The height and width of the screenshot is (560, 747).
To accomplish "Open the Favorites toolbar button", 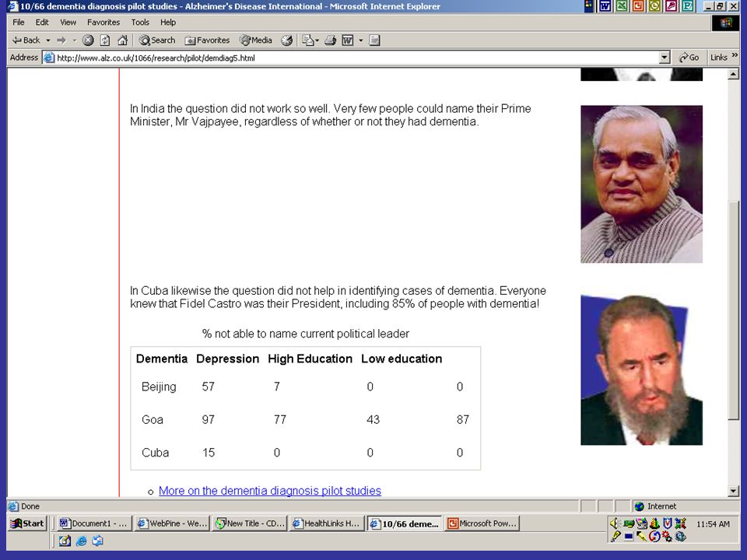I will (x=207, y=40).
